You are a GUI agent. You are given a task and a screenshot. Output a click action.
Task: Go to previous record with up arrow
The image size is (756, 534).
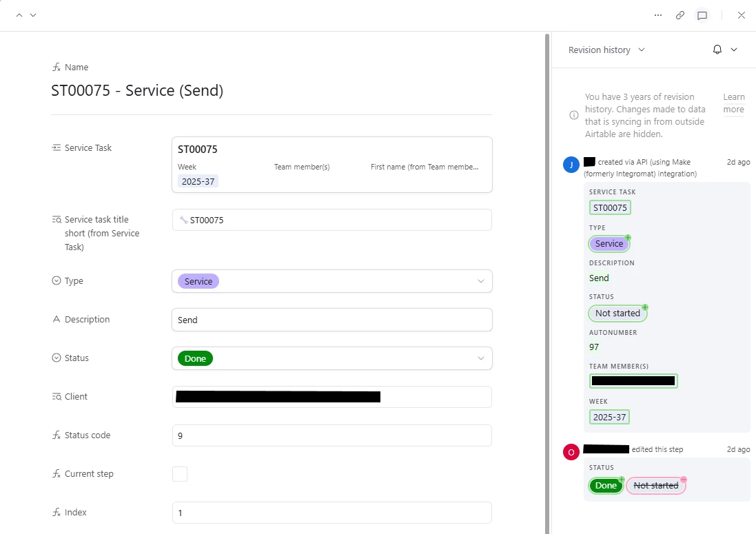pos(19,15)
